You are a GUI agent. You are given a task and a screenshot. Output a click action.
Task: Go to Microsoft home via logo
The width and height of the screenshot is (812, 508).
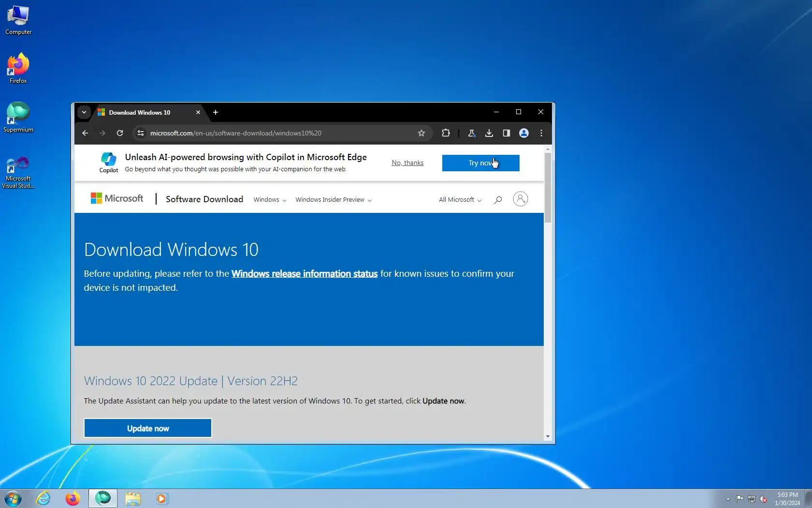pos(117,198)
